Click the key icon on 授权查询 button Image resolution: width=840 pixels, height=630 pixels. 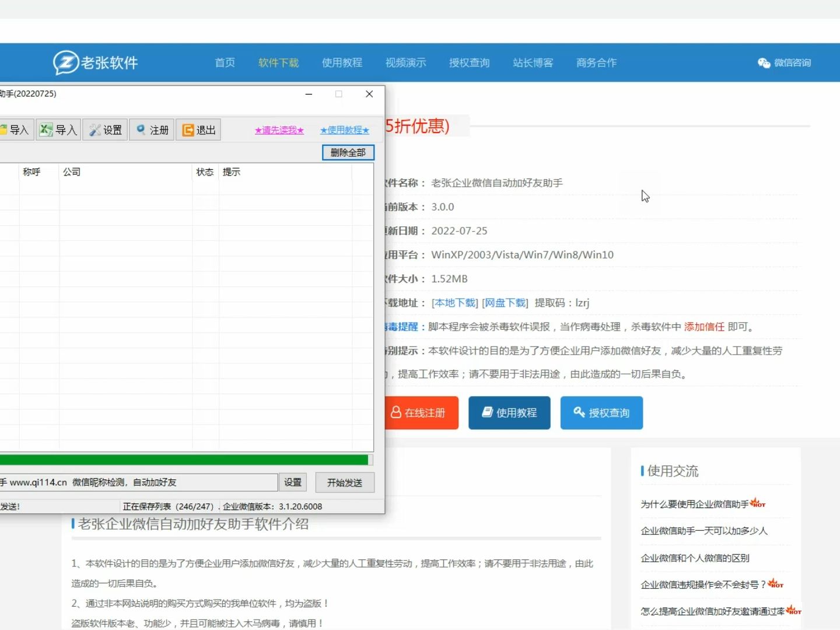579,412
